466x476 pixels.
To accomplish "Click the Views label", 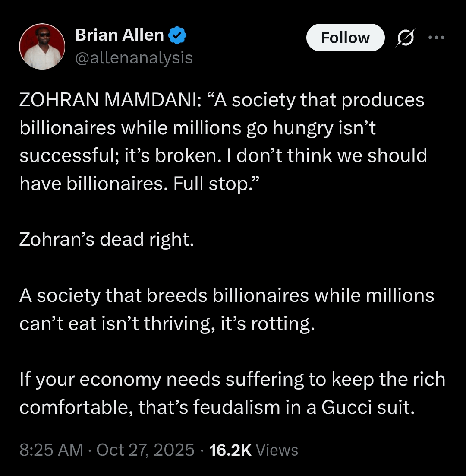I will [277, 450].
